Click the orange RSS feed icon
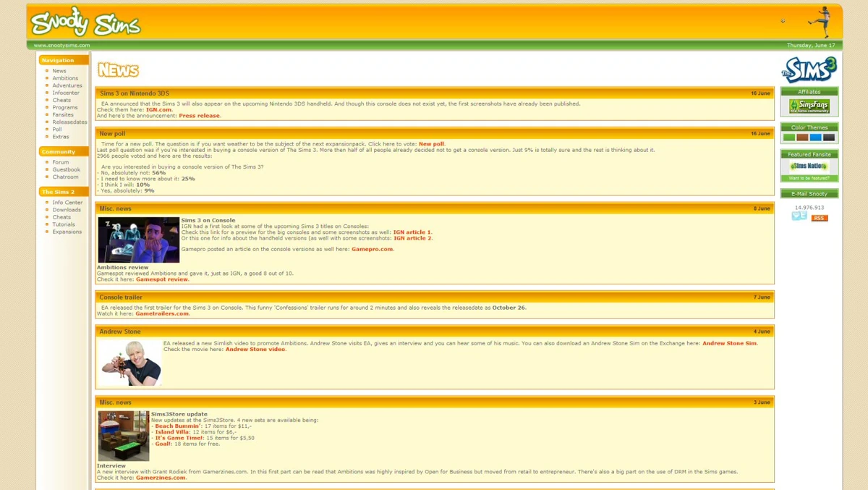868x490 pixels. pos(819,218)
